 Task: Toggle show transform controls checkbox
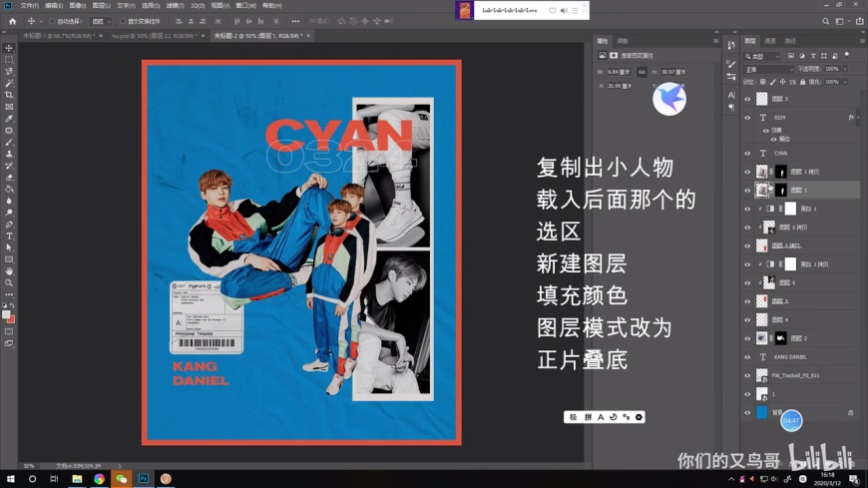(123, 21)
